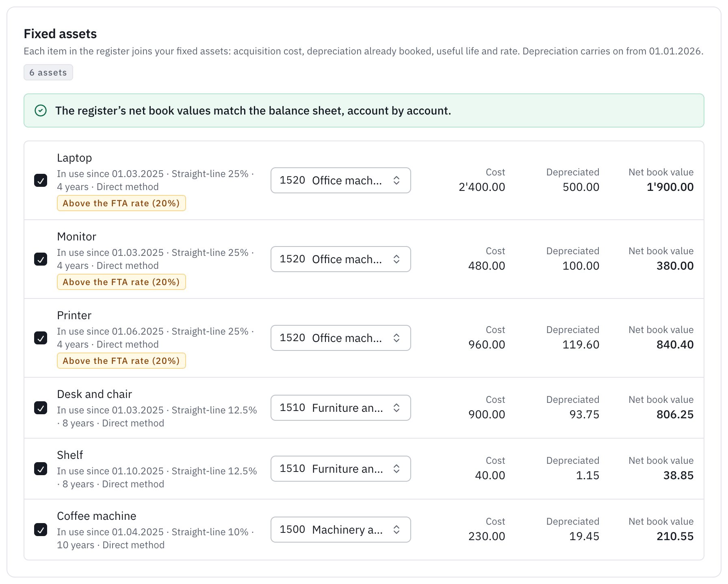Click Monitor depreciated value 100.00
This screenshot has height=584, width=728.
[581, 266]
